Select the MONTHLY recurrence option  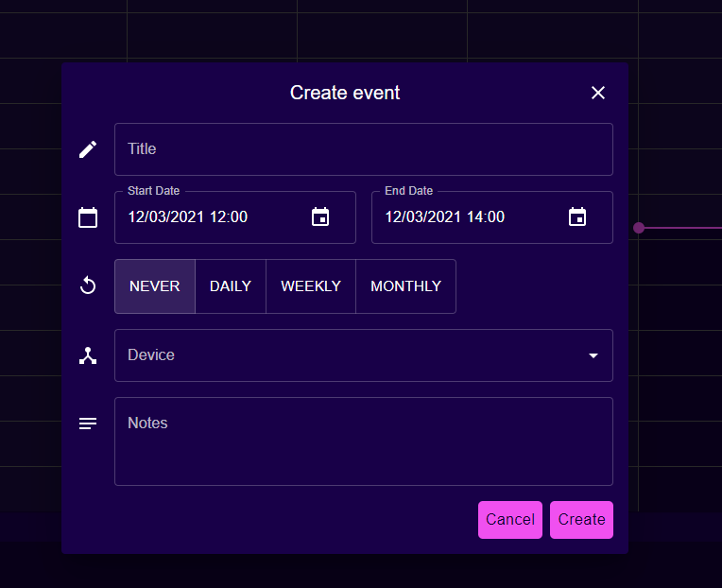click(x=406, y=286)
